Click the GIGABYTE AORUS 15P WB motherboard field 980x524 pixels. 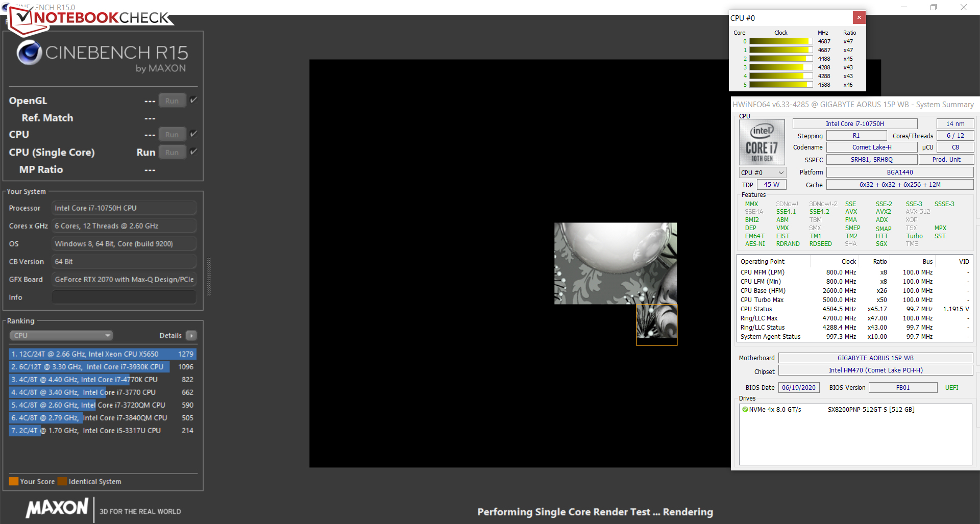(x=875, y=358)
